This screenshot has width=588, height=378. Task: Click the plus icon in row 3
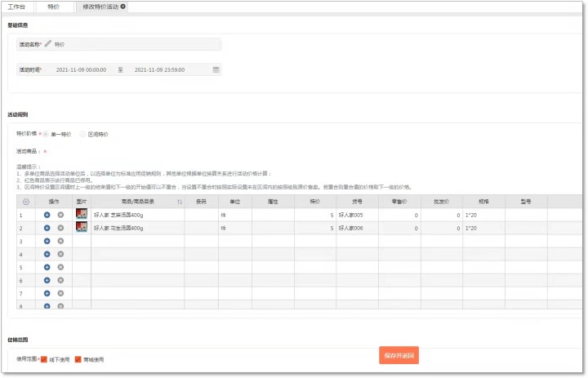[47, 242]
